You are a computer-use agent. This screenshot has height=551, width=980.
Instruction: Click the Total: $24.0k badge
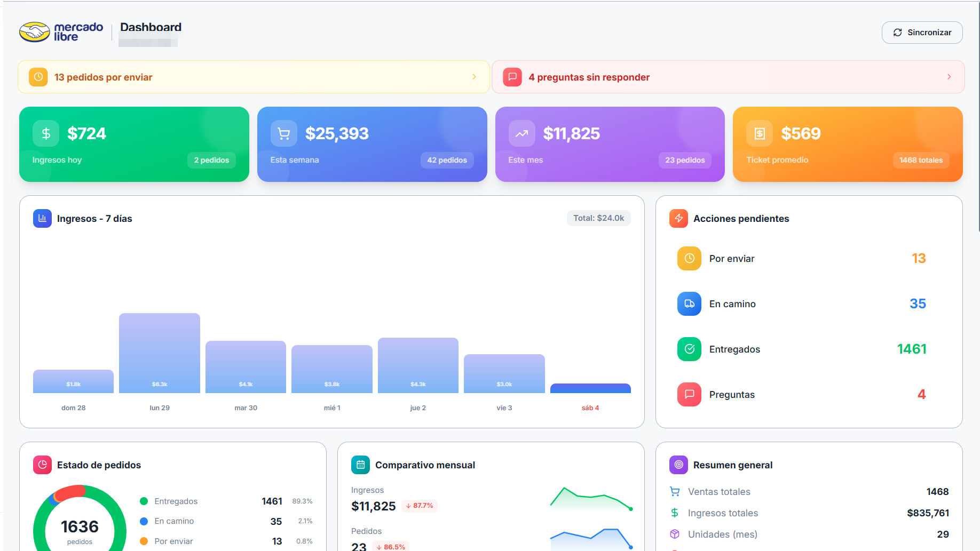tap(598, 218)
